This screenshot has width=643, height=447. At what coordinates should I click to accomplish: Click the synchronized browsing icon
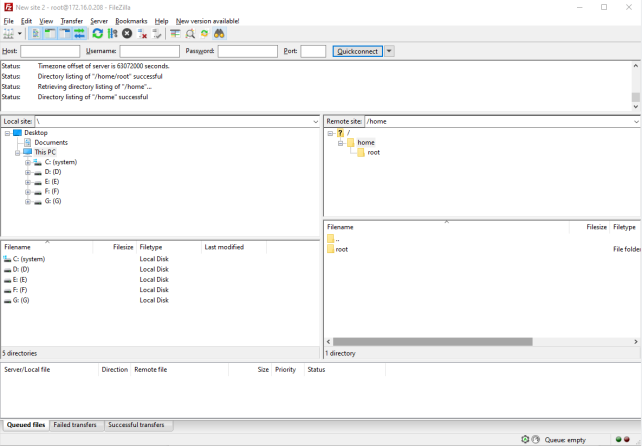coord(204,34)
